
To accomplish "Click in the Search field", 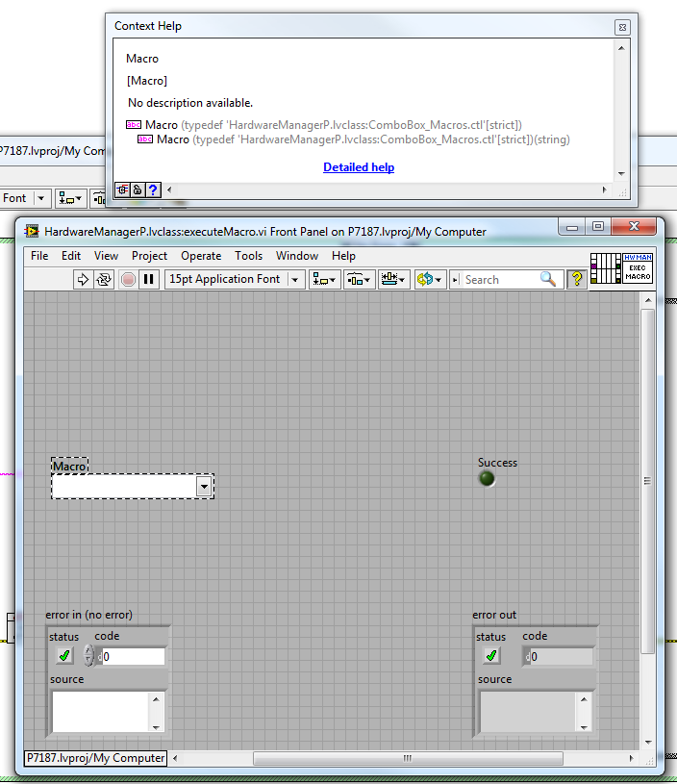I will click(x=500, y=280).
